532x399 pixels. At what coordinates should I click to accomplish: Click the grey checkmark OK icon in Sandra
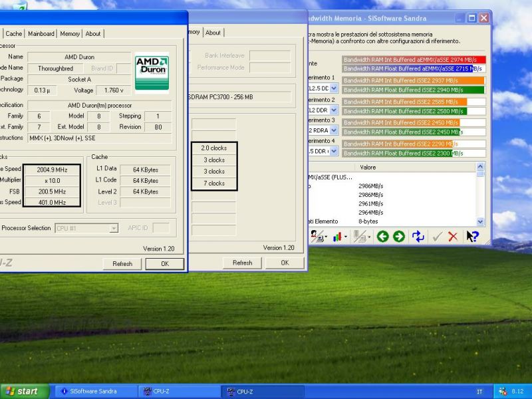(x=438, y=237)
